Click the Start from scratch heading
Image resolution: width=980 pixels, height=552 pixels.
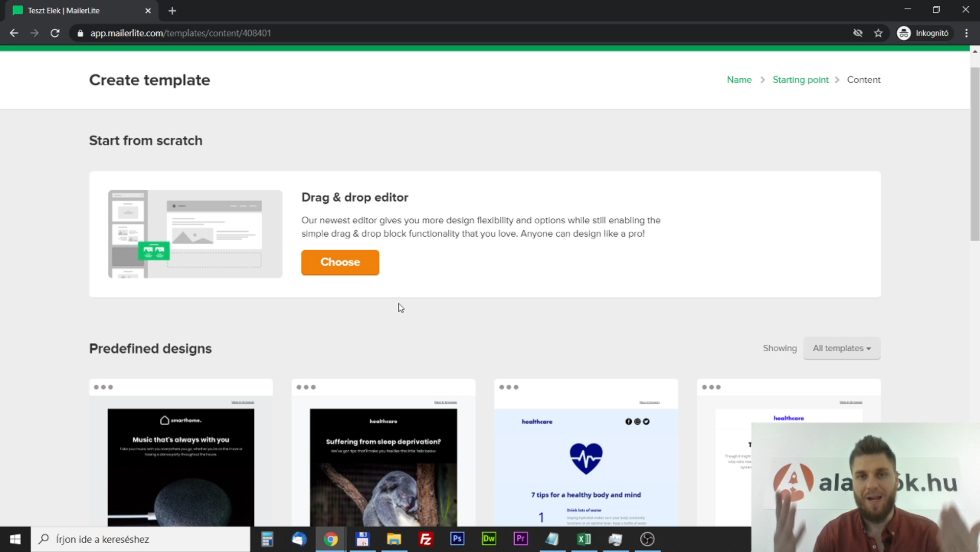pyautogui.click(x=146, y=141)
